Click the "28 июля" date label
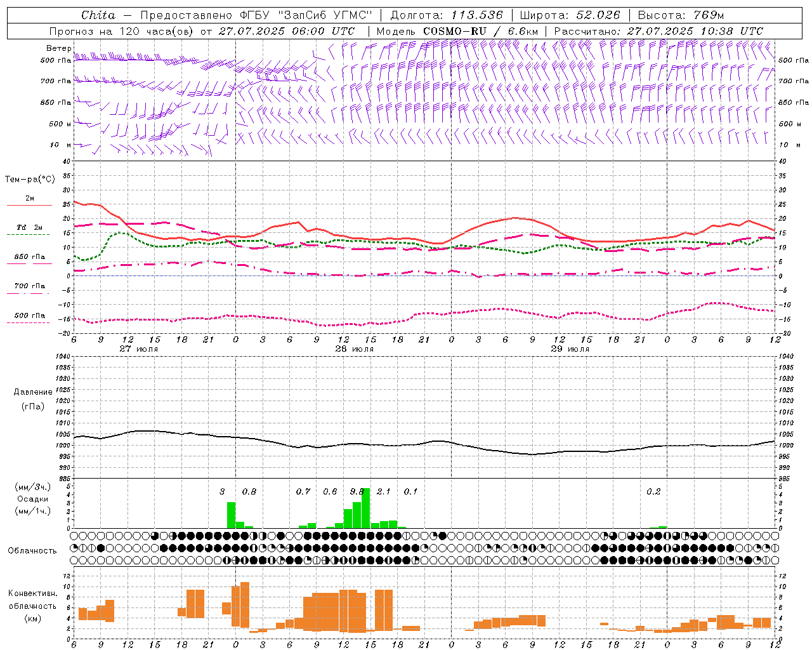812x650 pixels. (355, 349)
